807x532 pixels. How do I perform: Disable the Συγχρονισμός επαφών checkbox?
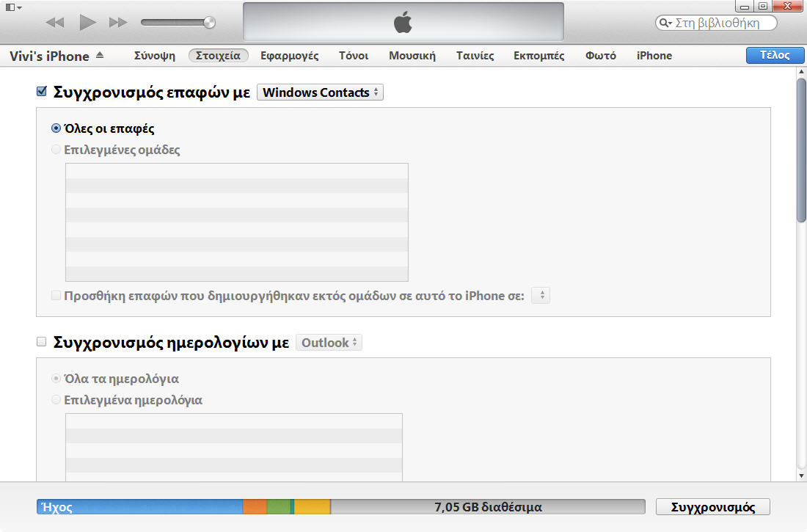[x=42, y=92]
